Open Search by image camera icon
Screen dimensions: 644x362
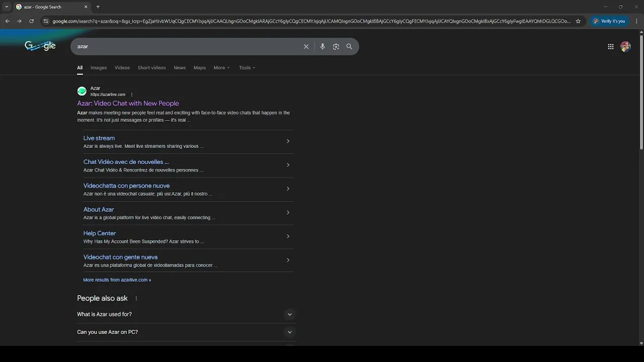pos(336,47)
